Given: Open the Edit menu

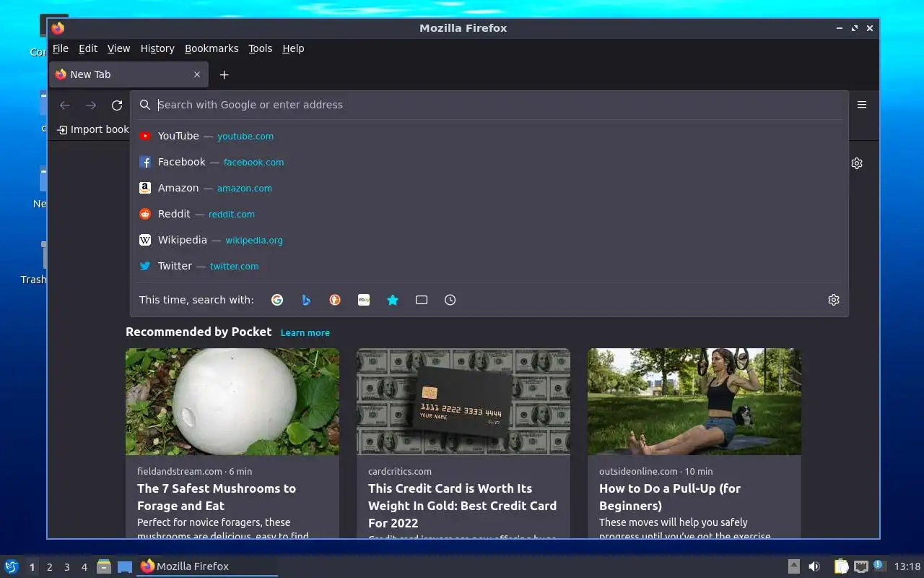Looking at the screenshot, I should coord(88,48).
